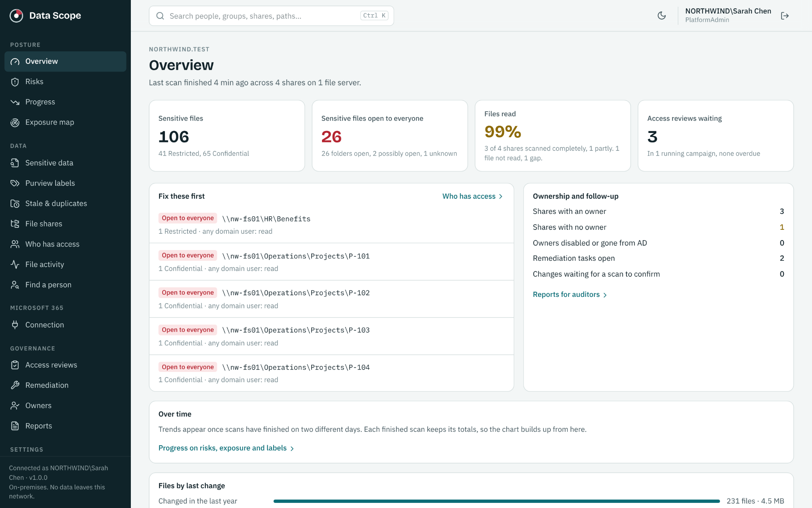
Task: Open the Remediation page
Action: pos(65,385)
